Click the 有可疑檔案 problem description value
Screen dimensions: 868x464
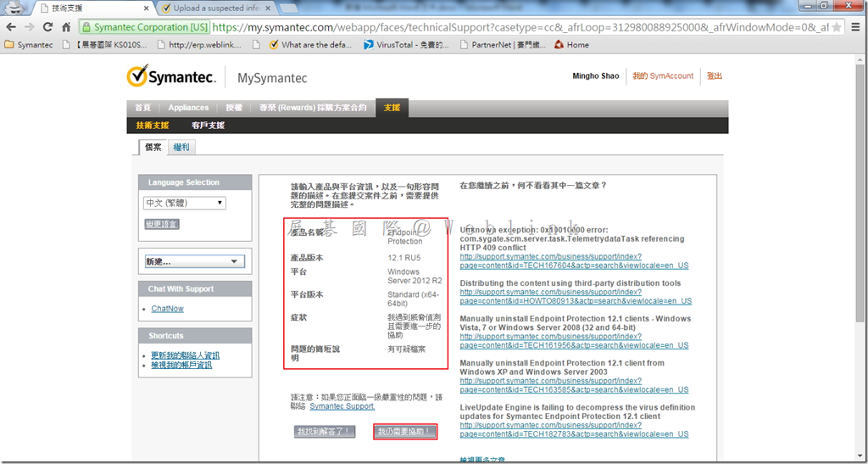(406, 349)
